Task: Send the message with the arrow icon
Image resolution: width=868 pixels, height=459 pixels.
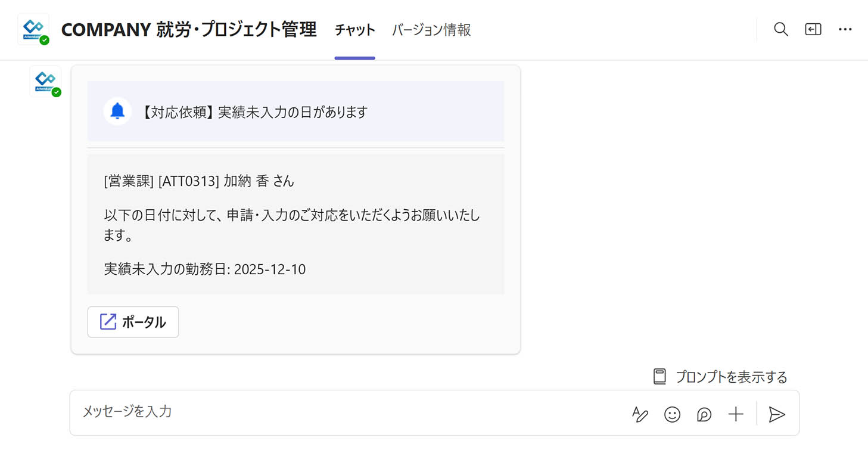Action: point(776,414)
